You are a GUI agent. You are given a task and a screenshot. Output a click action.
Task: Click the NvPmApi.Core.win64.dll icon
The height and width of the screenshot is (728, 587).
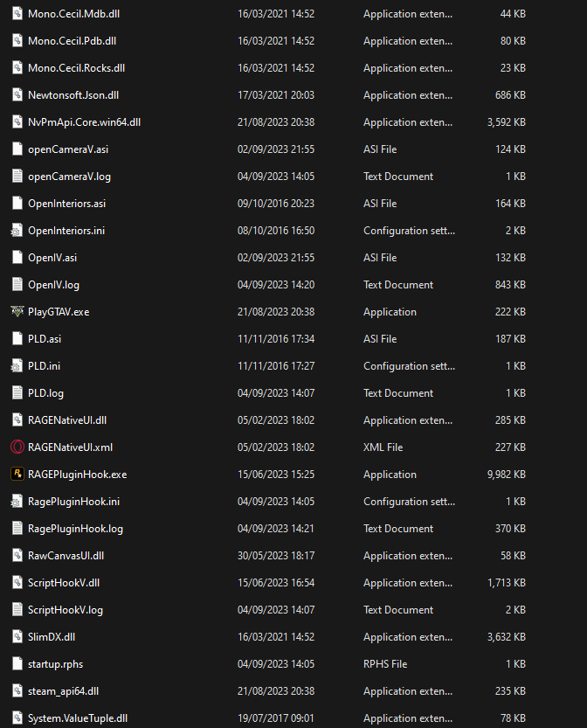(17, 122)
